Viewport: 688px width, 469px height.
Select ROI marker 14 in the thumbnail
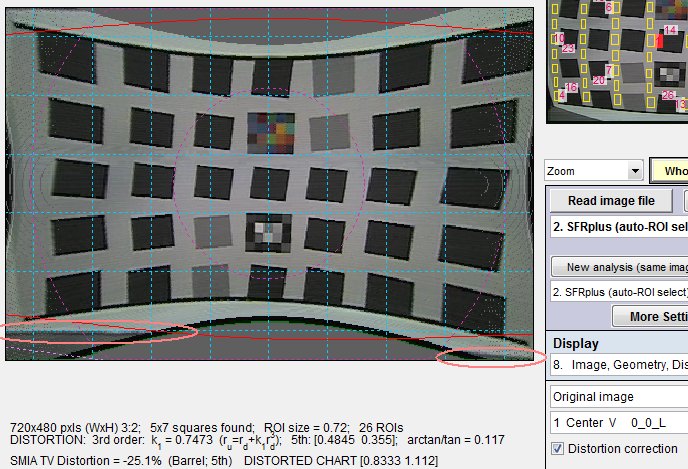point(670,30)
